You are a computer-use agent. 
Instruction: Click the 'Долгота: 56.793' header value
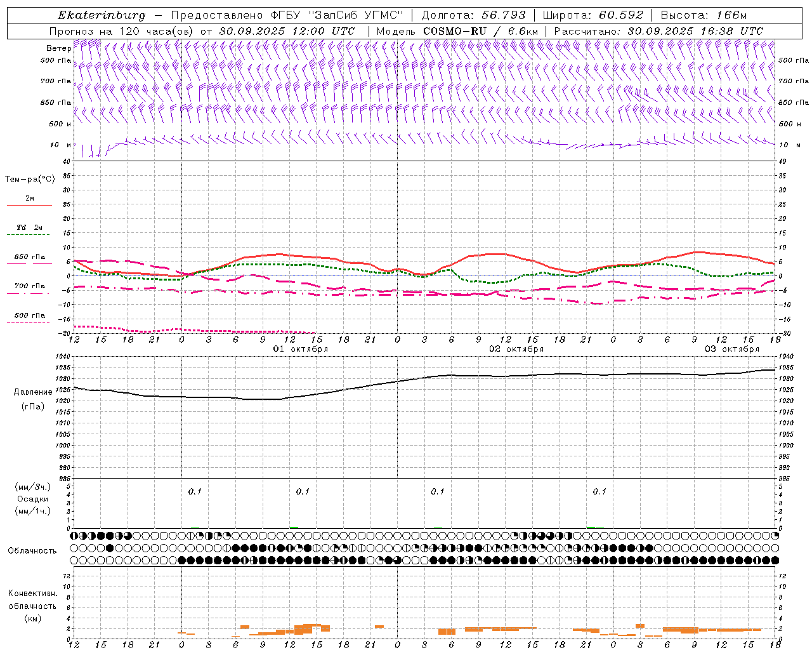click(473, 15)
